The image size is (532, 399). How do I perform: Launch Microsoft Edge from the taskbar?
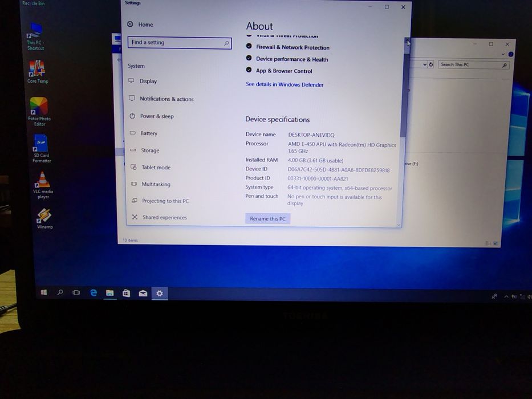[x=94, y=292]
